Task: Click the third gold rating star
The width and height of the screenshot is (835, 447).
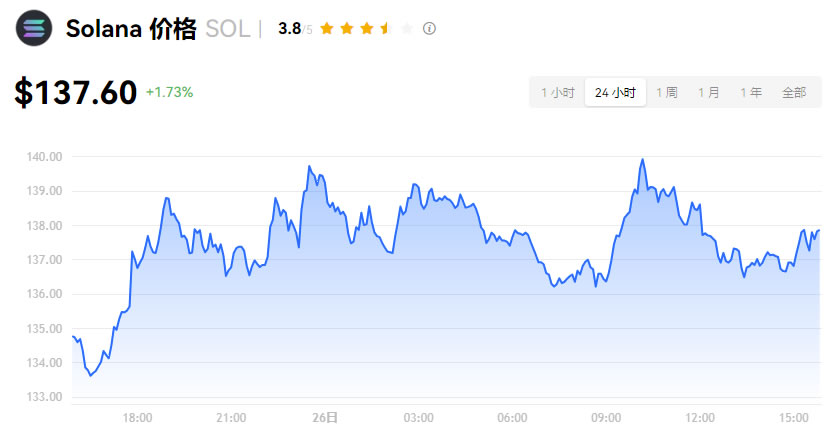Action: (x=365, y=29)
